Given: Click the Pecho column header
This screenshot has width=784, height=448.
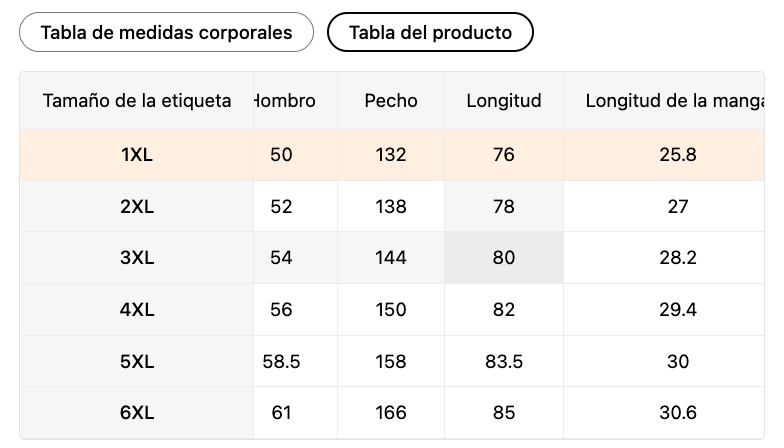Looking at the screenshot, I should [391, 100].
